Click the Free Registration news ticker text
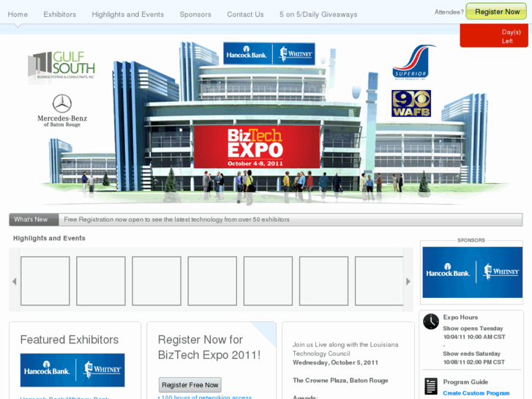 (x=176, y=220)
